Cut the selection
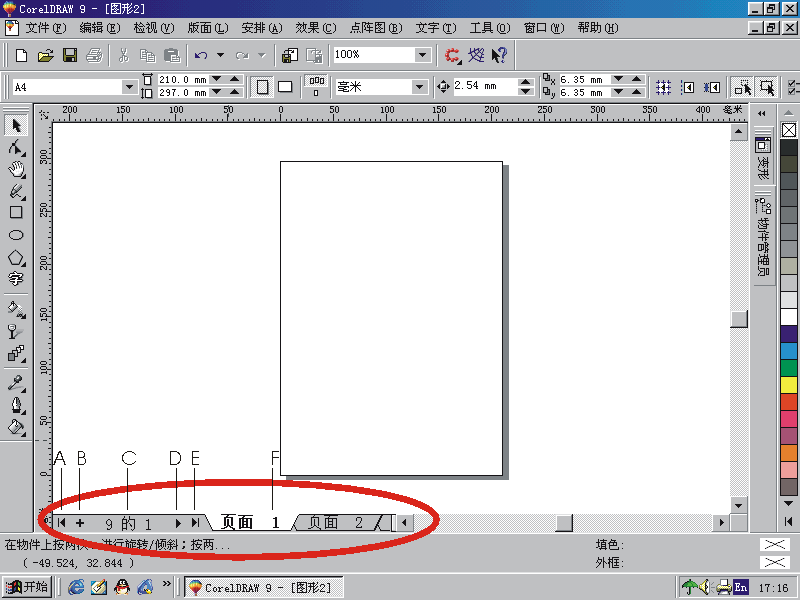The height and width of the screenshot is (600, 800). (123, 55)
